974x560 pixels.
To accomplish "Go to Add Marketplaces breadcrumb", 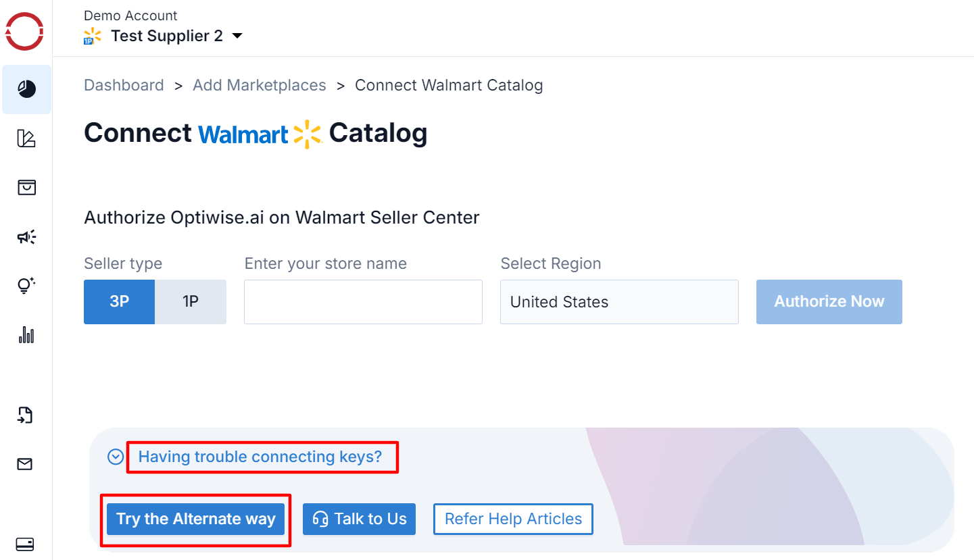I will coord(260,85).
